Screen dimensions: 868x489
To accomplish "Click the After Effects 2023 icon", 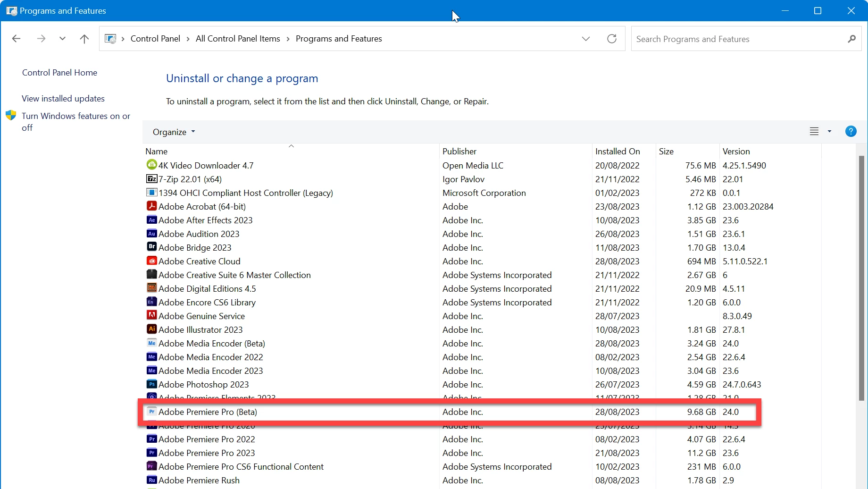I will point(151,219).
